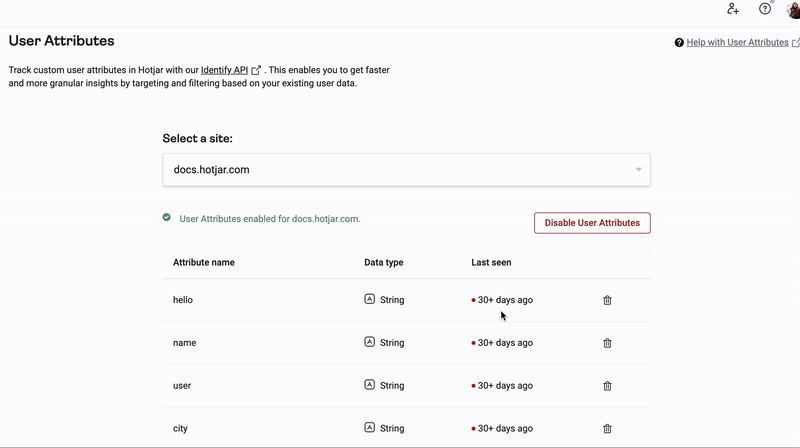Click Disable User Attributes button
The height and width of the screenshot is (448, 800).
(x=592, y=223)
